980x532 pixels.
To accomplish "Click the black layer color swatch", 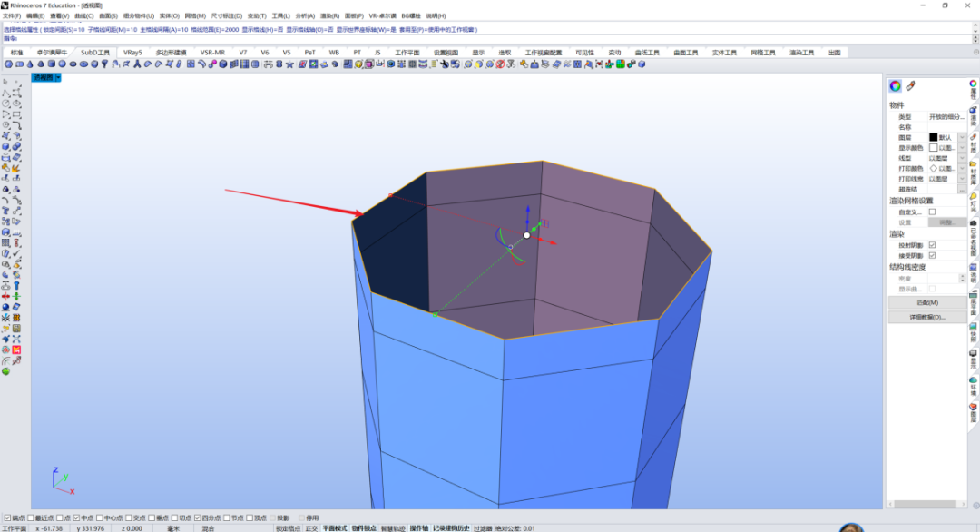I will [933, 137].
